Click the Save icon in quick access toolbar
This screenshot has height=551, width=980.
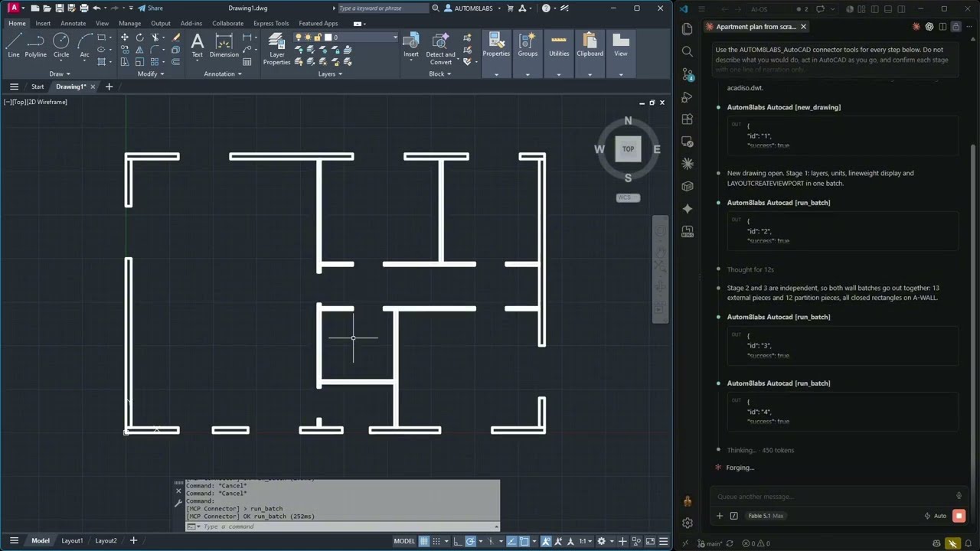coord(59,8)
